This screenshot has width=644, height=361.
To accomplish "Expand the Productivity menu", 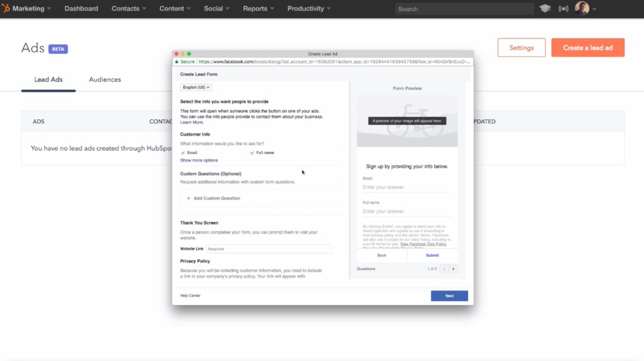I will tap(309, 9).
